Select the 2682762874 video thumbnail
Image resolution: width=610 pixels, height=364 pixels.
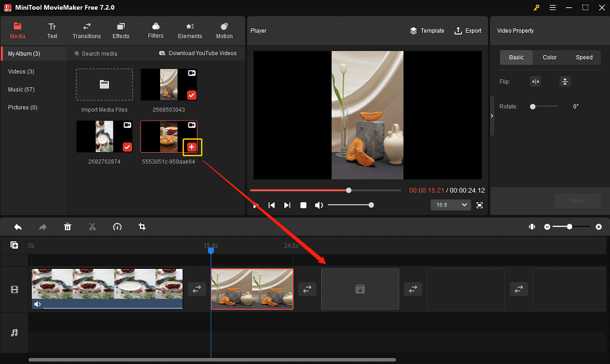click(104, 136)
